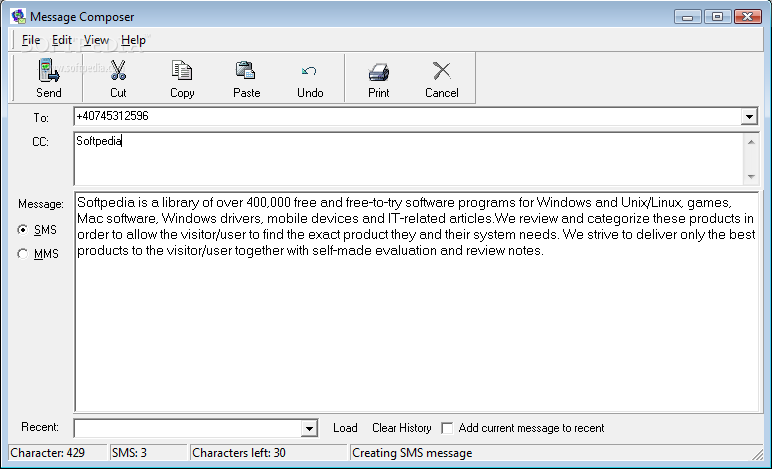Image resolution: width=772 pixels, height=469 pixels.
Task: Click the Undo arrow icon
Action: point(309,71)
